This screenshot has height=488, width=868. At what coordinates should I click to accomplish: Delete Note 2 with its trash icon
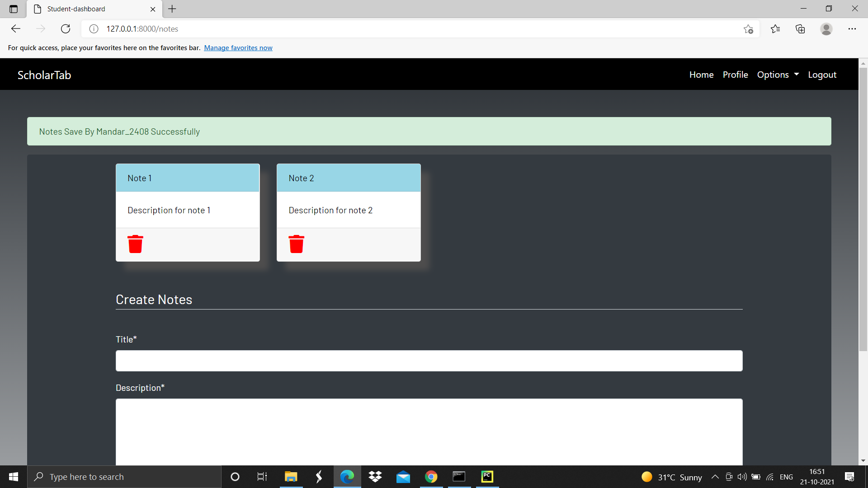296,244
